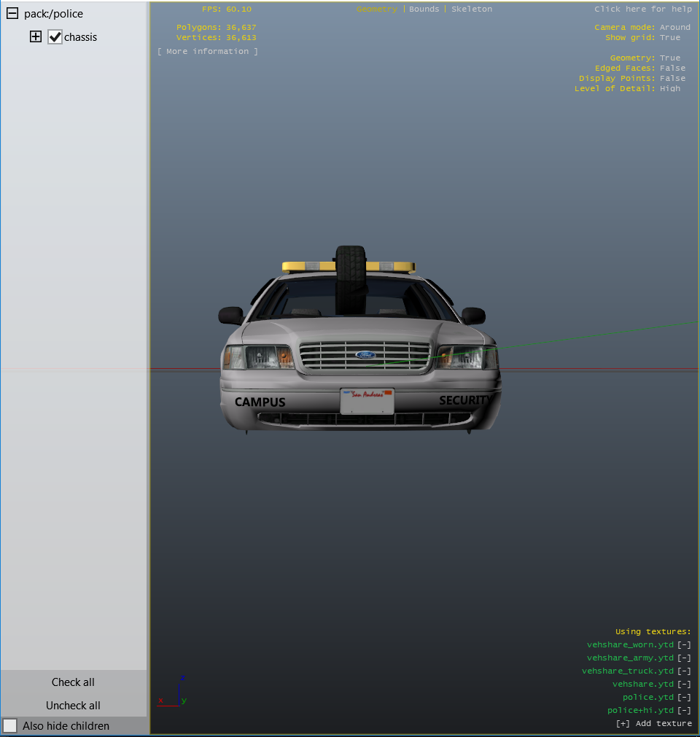Expand the chassis node

36,36
